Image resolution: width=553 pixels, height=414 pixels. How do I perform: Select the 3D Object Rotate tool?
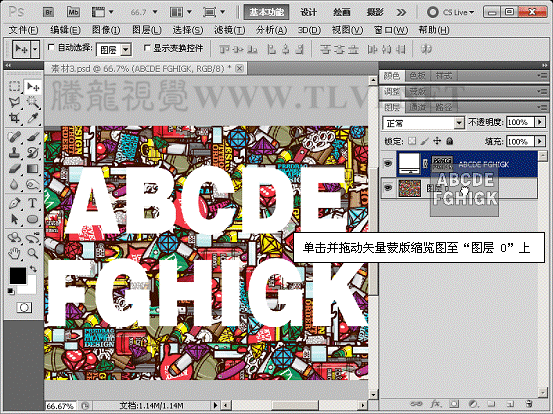(14, 238)
